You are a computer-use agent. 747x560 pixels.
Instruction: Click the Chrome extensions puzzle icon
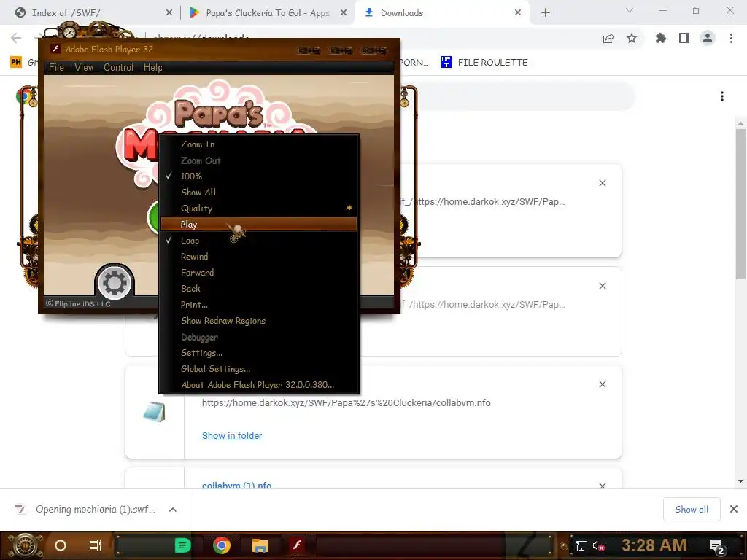pyautogui.click(x=660, y=38)
